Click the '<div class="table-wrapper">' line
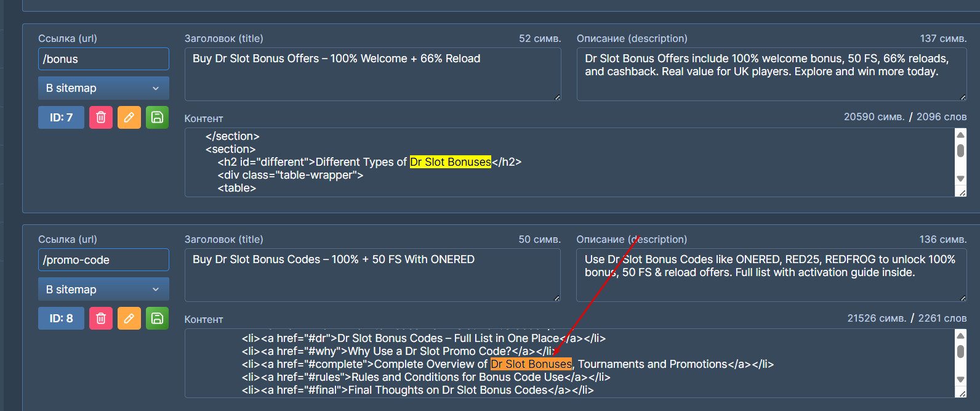980x411 pixels. coord(291,175)
